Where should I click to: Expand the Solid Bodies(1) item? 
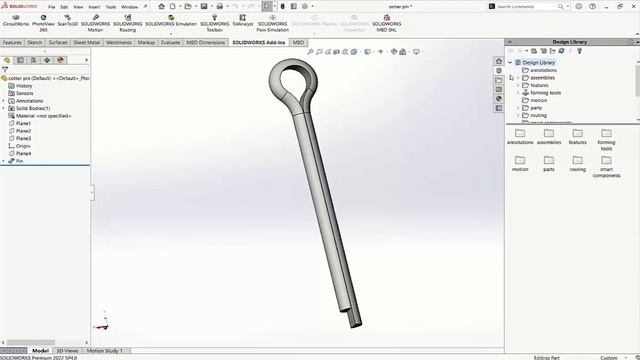[4, 108]
